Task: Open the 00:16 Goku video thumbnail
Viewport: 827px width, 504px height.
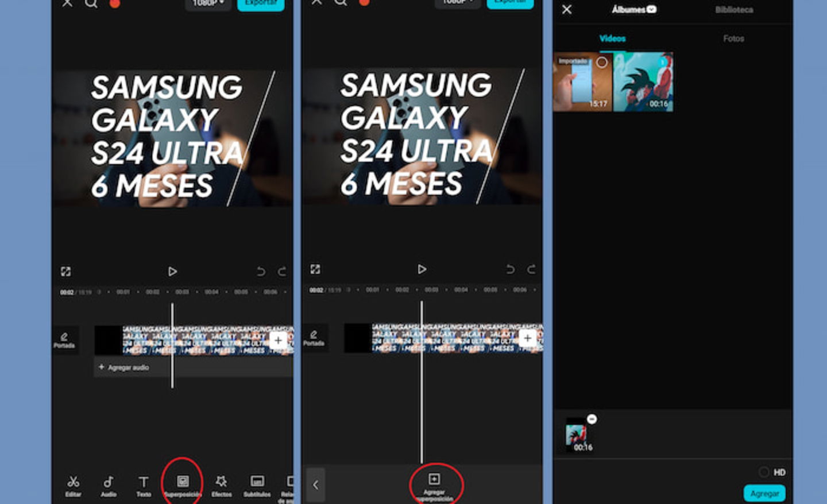Action: [643, 82]
